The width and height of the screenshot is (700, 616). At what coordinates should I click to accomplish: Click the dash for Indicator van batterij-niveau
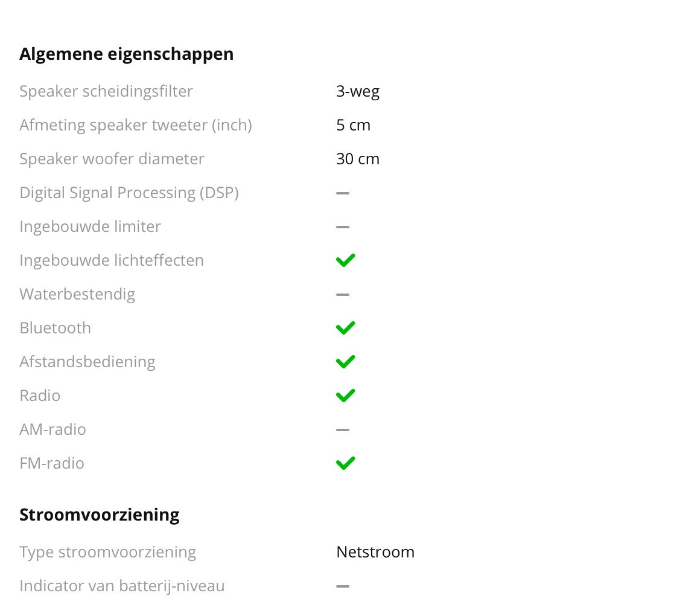[x=343, y=586]
